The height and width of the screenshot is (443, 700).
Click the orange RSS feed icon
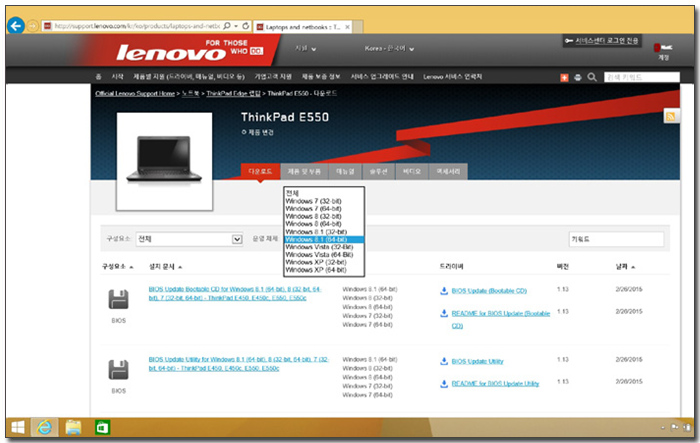click(671, 117)
